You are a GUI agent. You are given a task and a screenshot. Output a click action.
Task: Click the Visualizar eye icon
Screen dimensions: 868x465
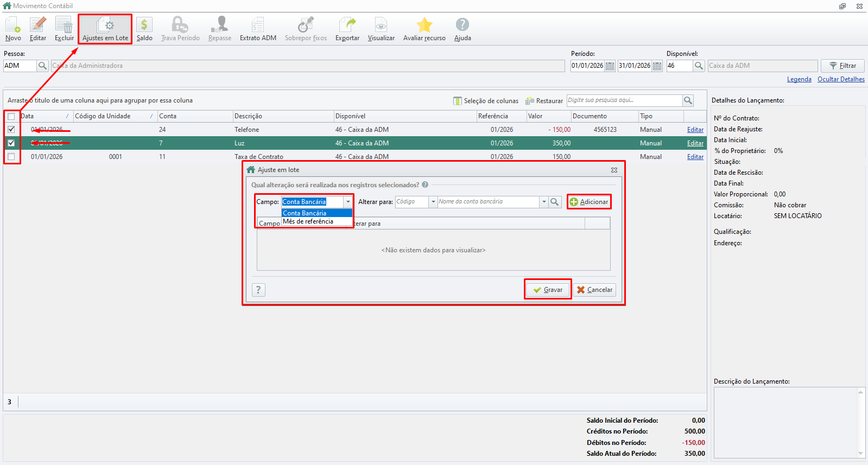tap(381, 25)
